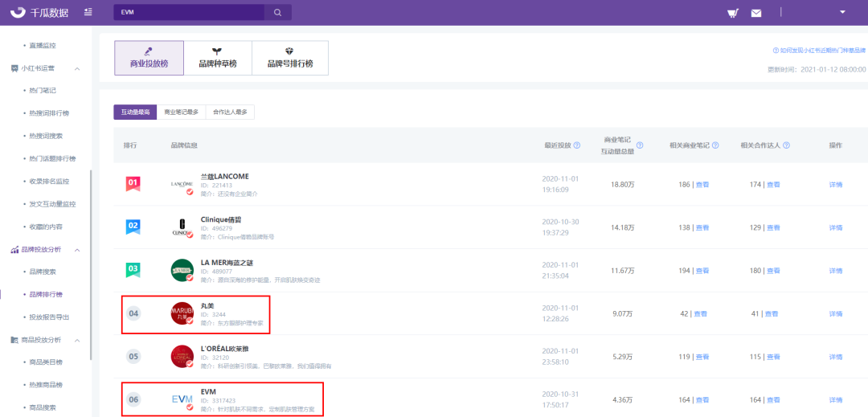This screenshot has width=868, height=417.
Task: Select the 互动量最高 sort option
Action: 135,112
